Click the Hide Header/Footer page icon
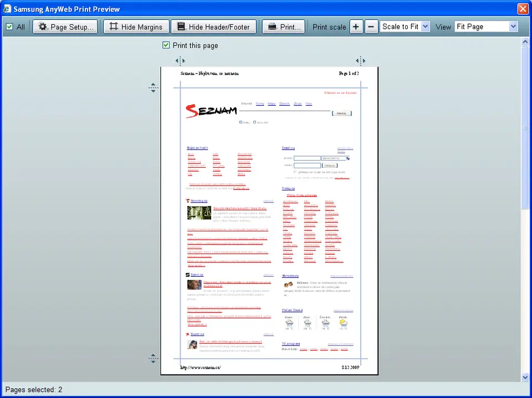The width and height of the screenshot is (532, 398). (181, 27)
